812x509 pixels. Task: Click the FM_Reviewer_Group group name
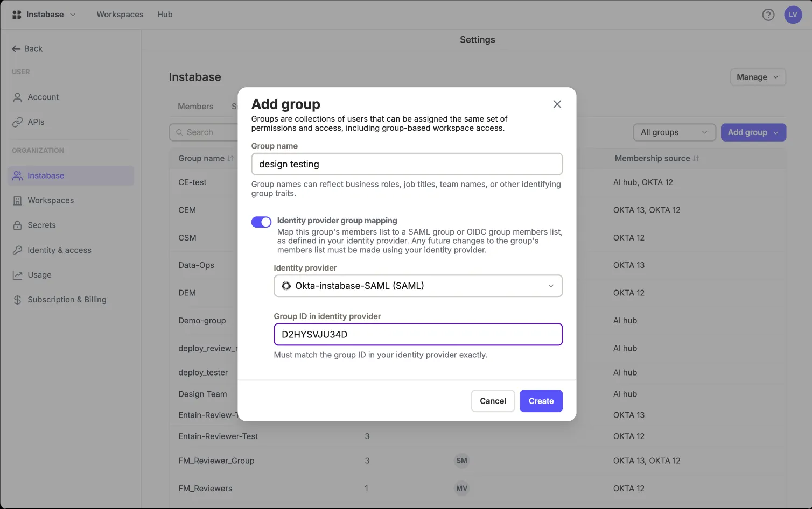[216, 461]
